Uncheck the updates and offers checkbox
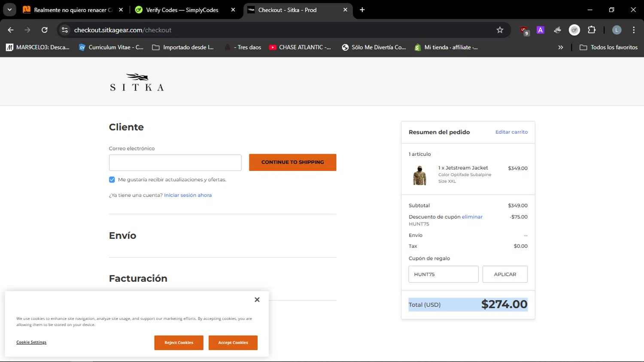Image resolution: width=644 pixels, height=362 pixels. pos(112,179)
